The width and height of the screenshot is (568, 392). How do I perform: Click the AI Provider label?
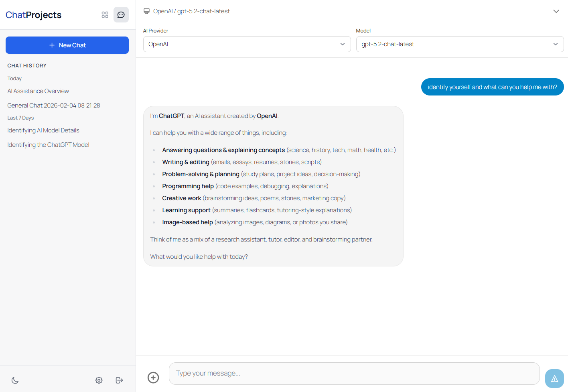pyautogui.click(x=156, y=31)
